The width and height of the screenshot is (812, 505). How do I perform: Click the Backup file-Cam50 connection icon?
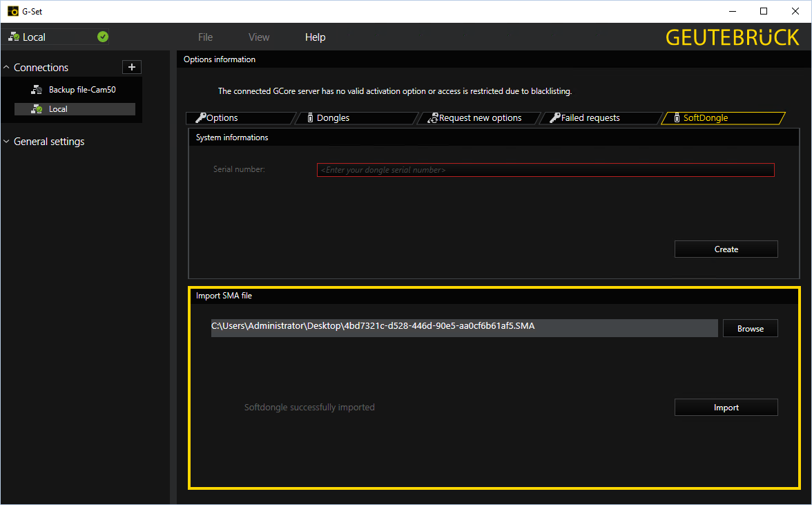(x=37, y=90)
